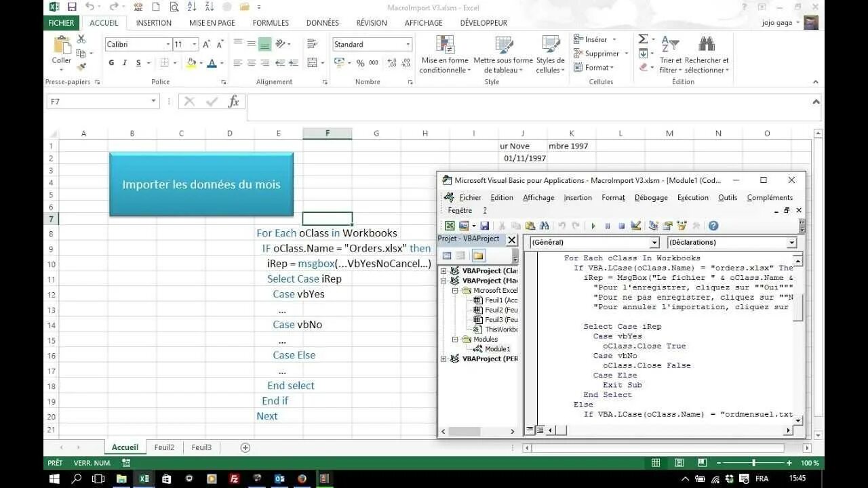868x488 pixels.
Task: Run the macro with green play icon
Action: pos(593,226)
